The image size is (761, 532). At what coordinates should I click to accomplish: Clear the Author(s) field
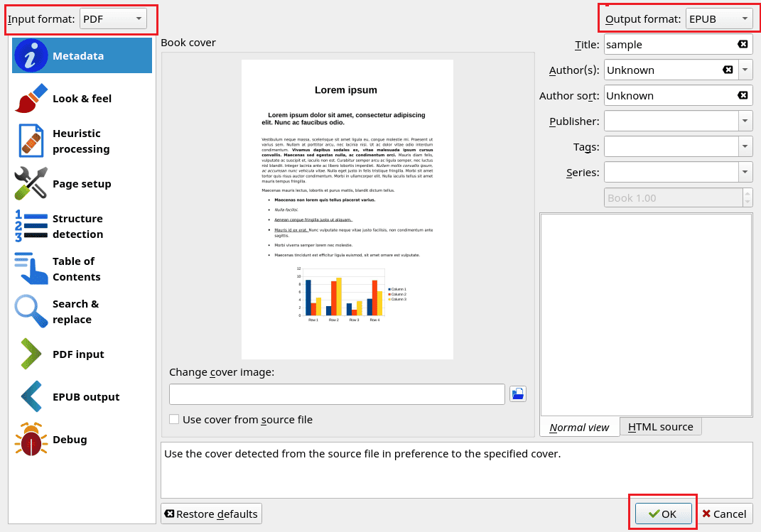click(728, 70)
